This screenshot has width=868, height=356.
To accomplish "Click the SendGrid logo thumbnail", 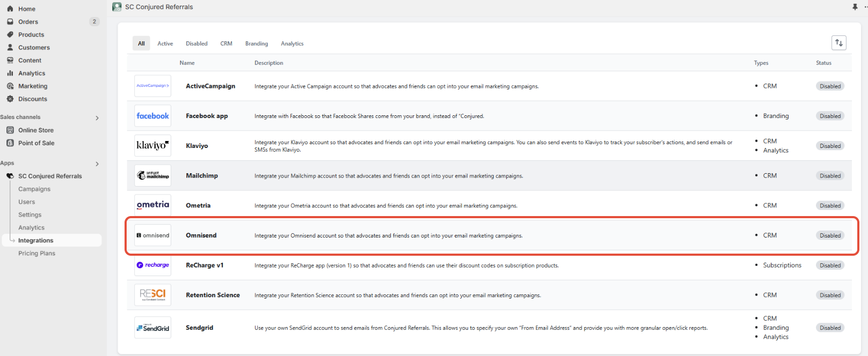I will pyautogui.click(x=152, y=328).
